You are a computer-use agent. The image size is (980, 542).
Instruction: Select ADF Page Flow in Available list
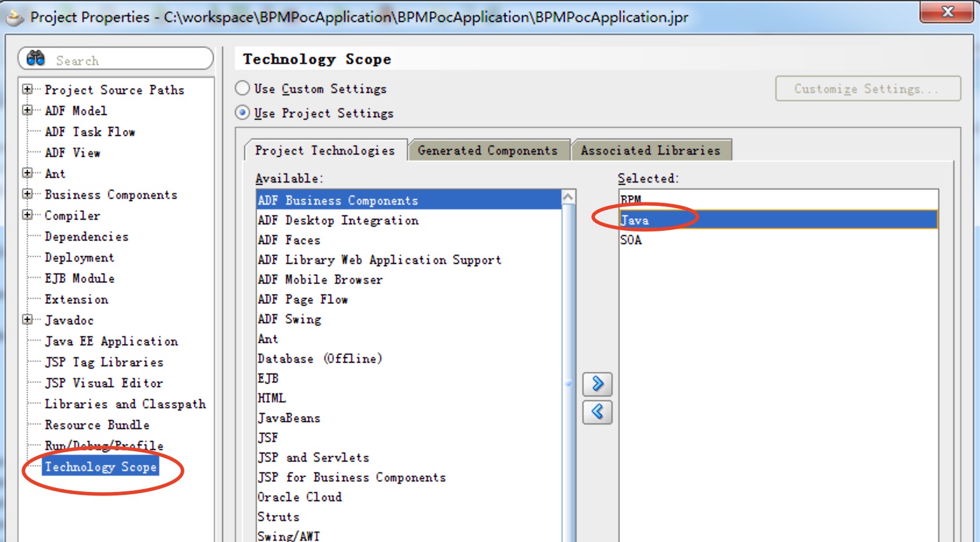(409, 299)
